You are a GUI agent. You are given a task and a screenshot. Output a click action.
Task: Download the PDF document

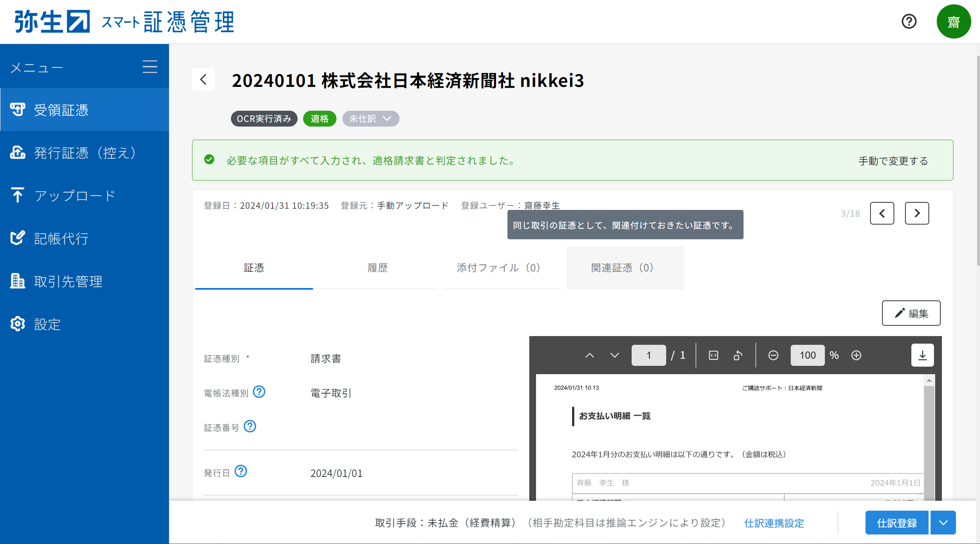(922, 355)
